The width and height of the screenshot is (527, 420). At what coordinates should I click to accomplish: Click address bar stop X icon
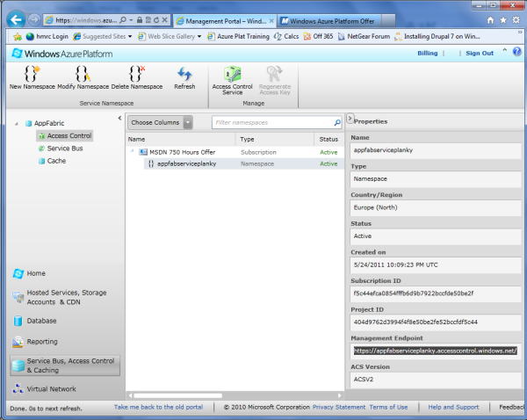pyautogui.click(x=165, y=20)
